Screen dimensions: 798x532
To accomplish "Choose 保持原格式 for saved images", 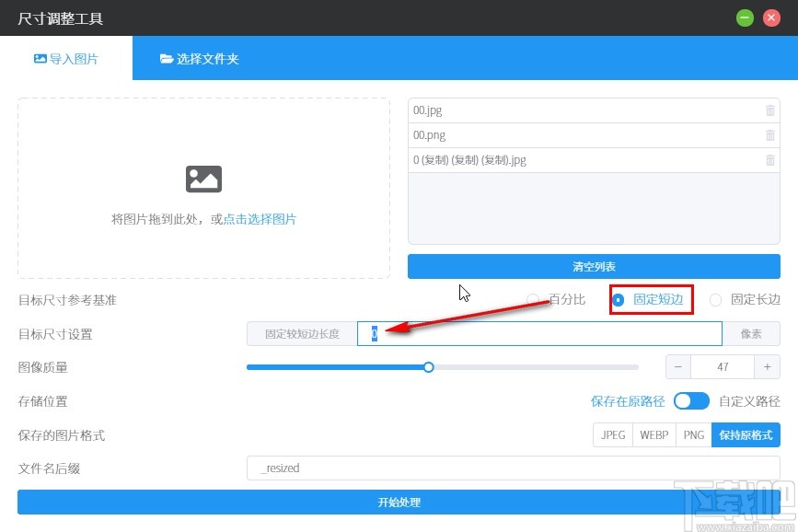I will [746, 434].
